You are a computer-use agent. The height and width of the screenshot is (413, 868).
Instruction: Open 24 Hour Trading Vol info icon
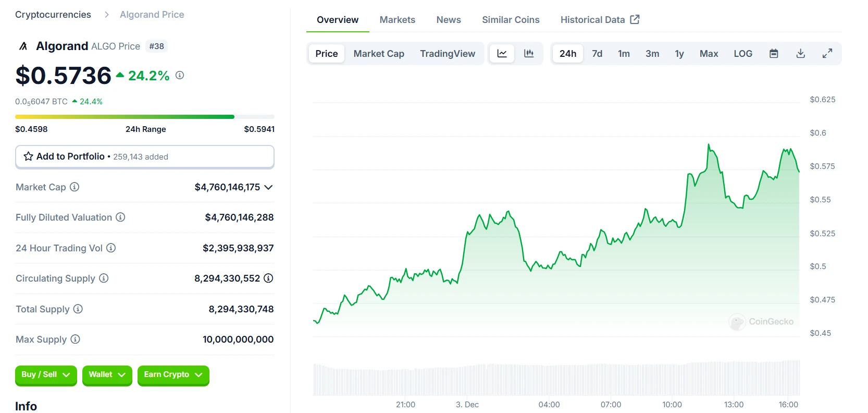[x=111, y=248]
